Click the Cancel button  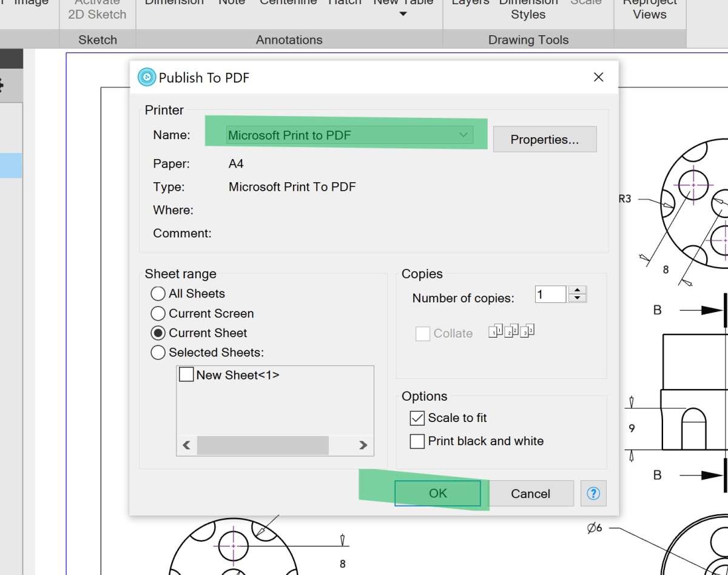530,494
